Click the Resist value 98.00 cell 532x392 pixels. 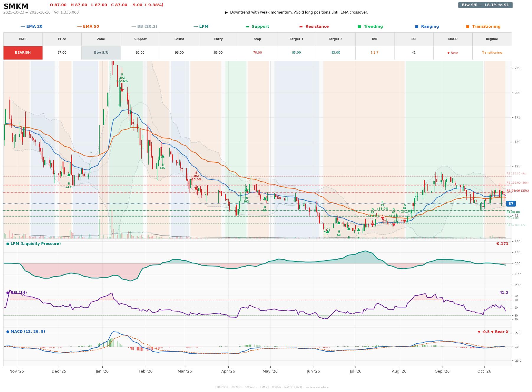click(x=179, y=53)
